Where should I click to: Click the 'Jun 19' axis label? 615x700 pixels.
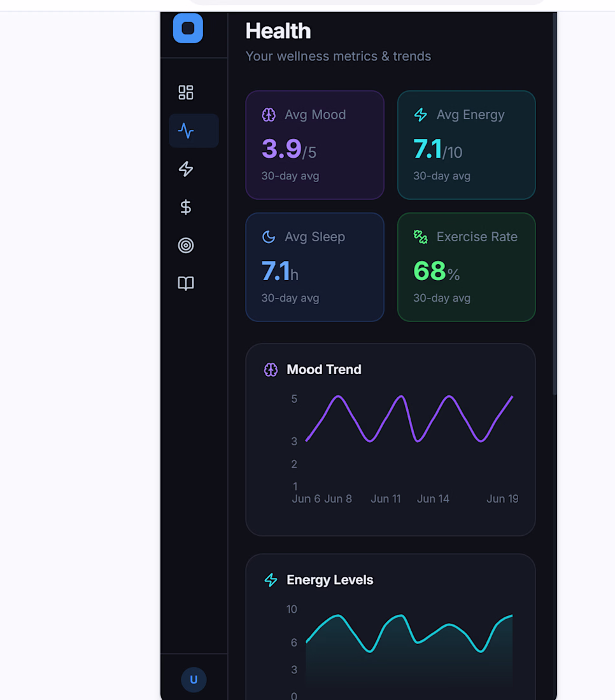(502, 499)
